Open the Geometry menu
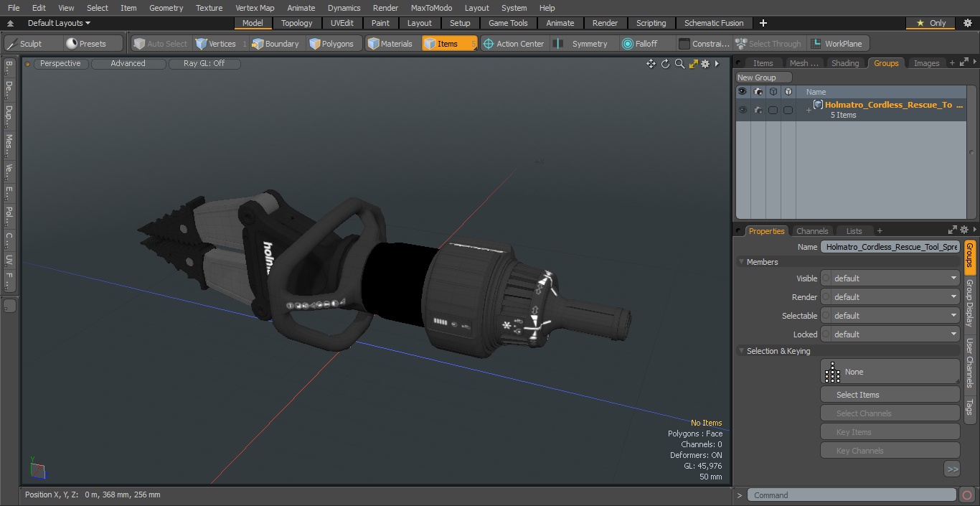This screenshot has height=506, width=980. [166, 8]
